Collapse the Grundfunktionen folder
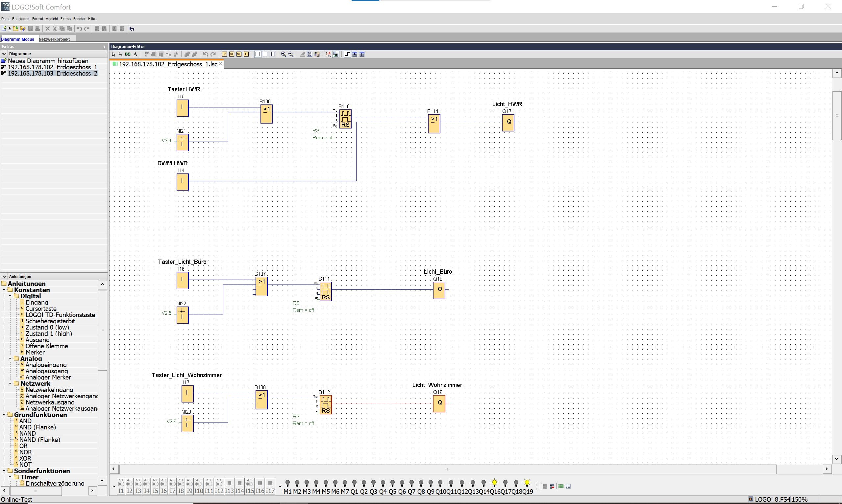This screenshot has height=504, width=842. pos(4,415)
